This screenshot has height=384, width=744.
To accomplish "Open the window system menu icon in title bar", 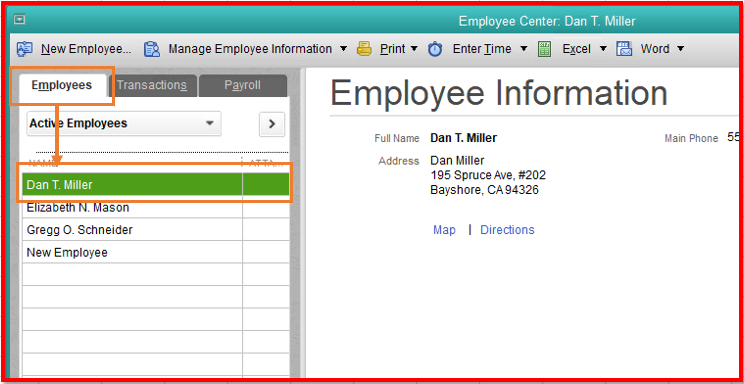I will point(19,20).
